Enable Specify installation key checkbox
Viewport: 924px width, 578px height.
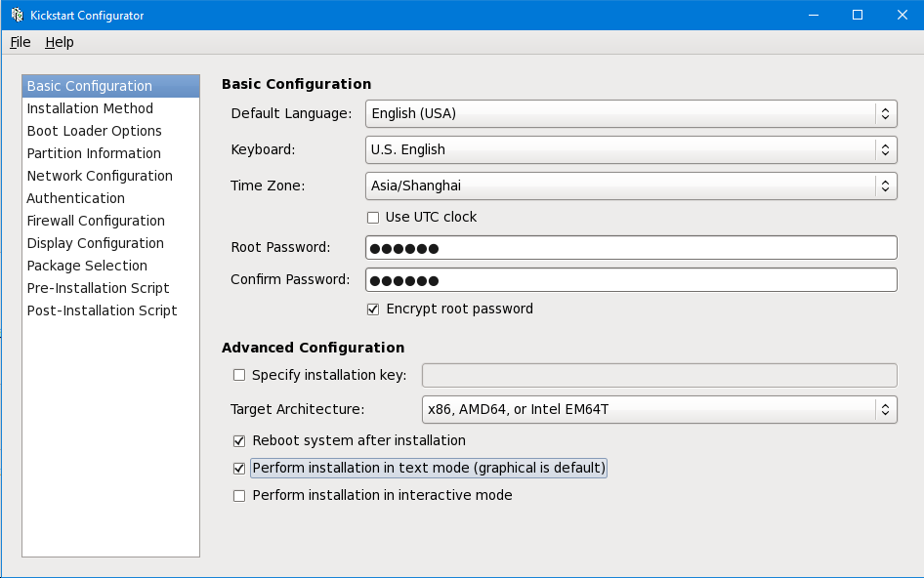[x=239, y=375]
